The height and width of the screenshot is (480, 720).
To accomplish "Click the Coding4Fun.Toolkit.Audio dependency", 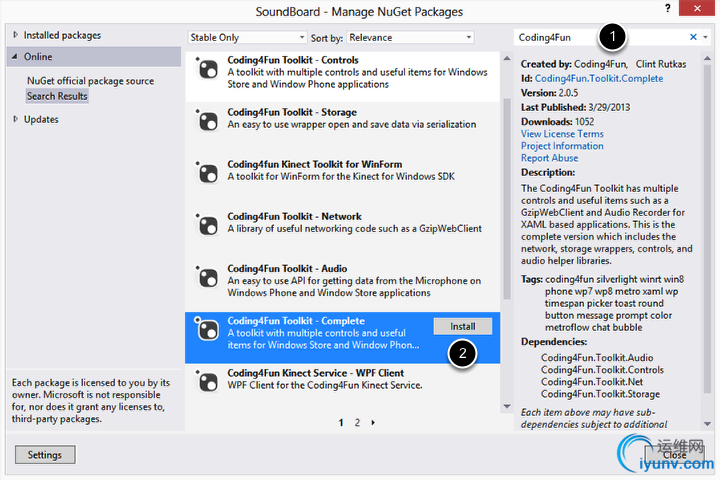I will pos(597,358).
